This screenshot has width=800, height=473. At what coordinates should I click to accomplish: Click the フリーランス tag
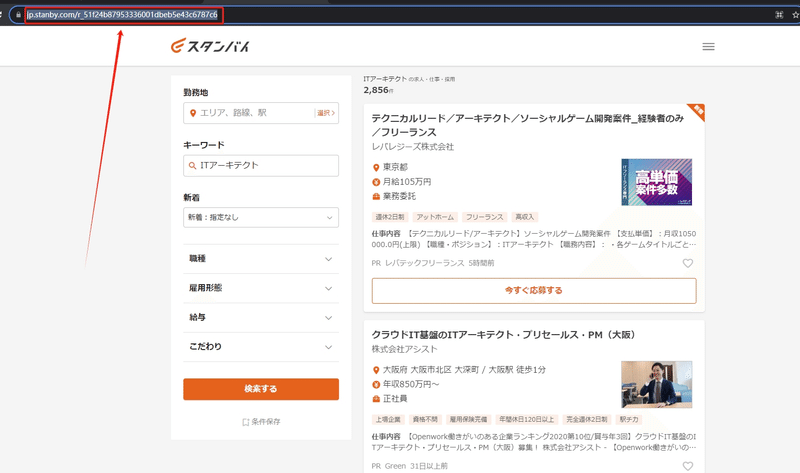(484, 217)
